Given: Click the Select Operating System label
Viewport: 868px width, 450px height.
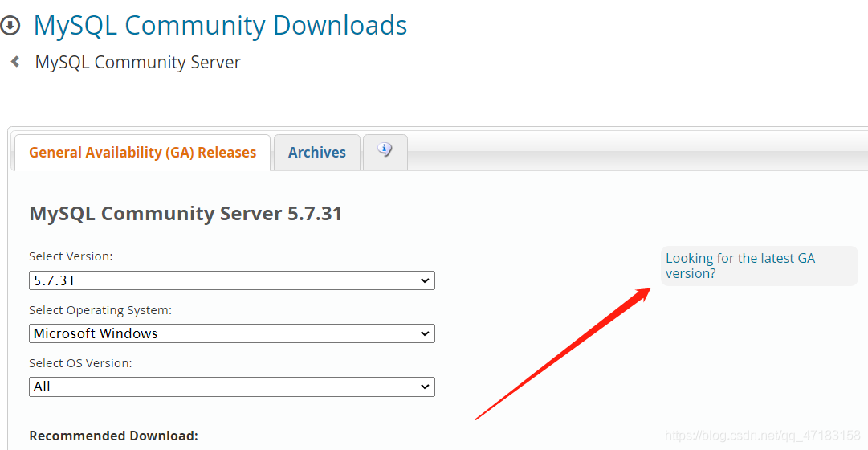Looking at the screenshot, I should pyautogui.click(x=100, y=310).
